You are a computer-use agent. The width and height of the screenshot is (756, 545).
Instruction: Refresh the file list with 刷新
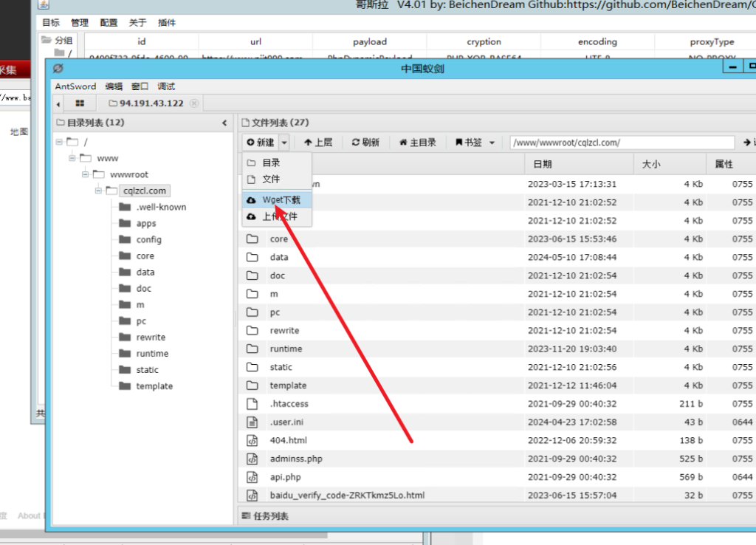(x=365, y=143)
